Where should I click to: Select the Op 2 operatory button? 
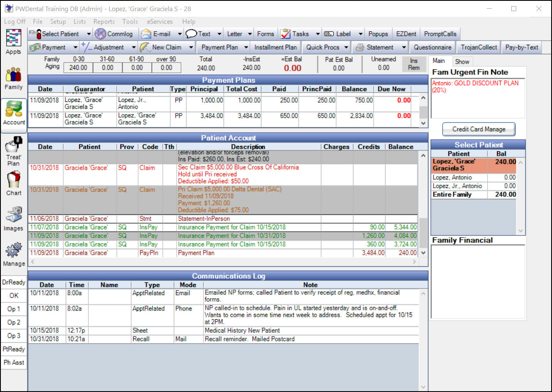coord(14,322)
